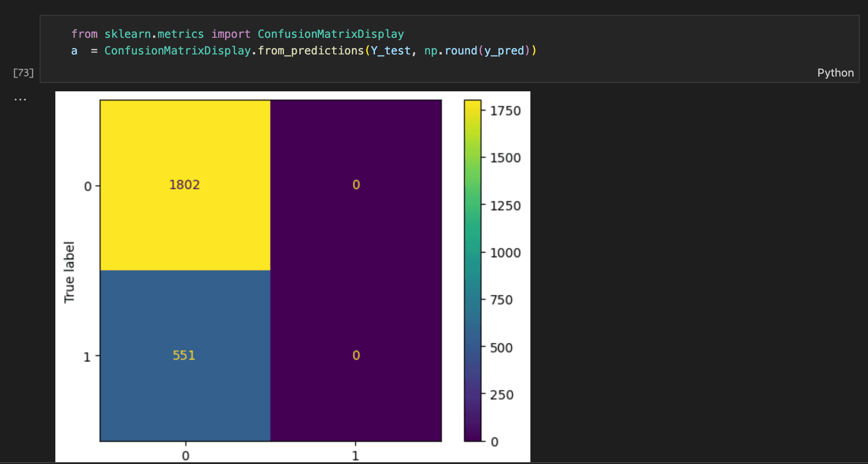The width and height of the screenshot is (868, 464).
Task: Click y-axis tick label 0
Action: coord(88,186)
